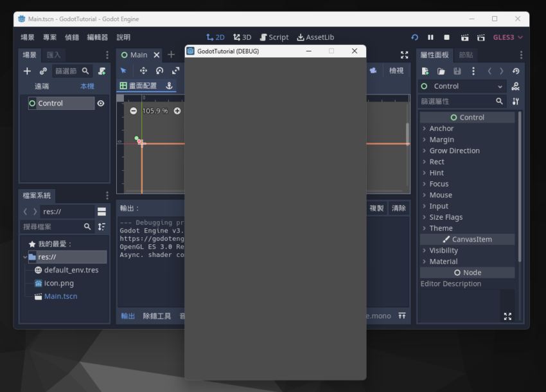The height and width of the screenshot is (392, 546).
Task: Select icon.png in the FileSystem dock
Action: coord(59,283)
